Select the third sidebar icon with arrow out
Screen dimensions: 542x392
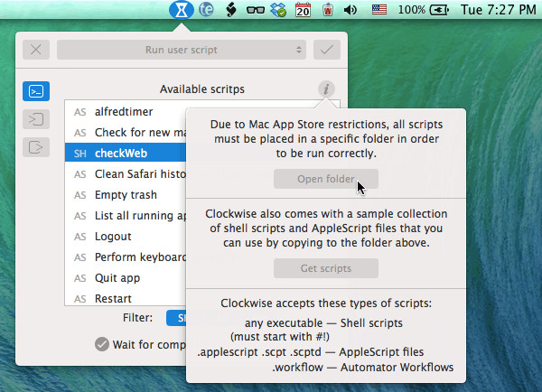coord(36,147)
